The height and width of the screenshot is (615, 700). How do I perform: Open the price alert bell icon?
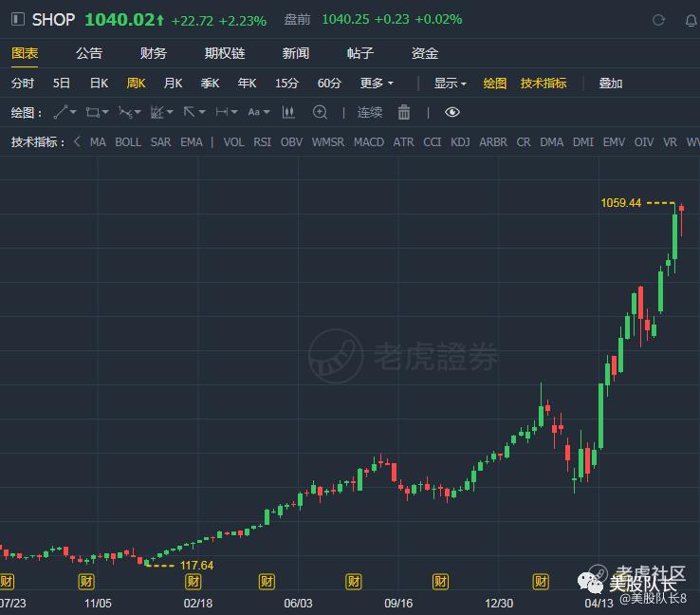pos(691,20)
